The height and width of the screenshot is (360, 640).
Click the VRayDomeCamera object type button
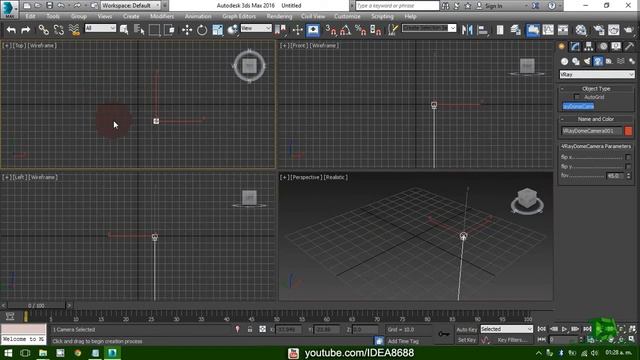(x=578, y=106)
